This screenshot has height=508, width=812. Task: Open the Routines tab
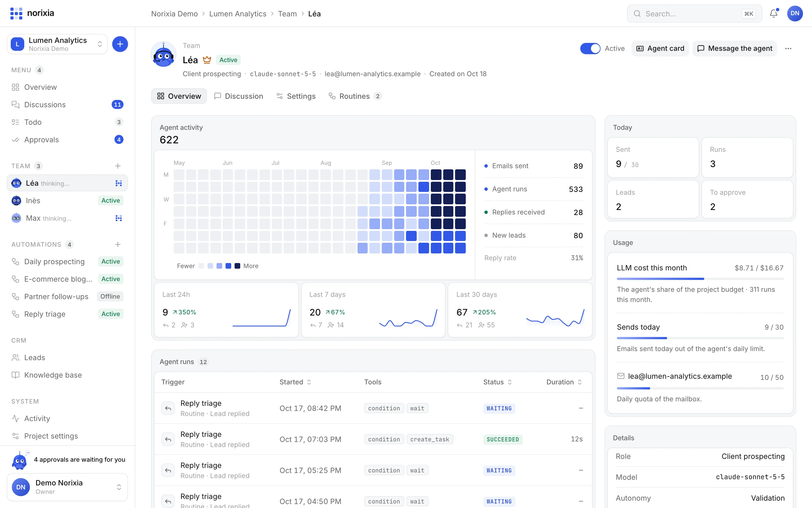coord(355,96)
